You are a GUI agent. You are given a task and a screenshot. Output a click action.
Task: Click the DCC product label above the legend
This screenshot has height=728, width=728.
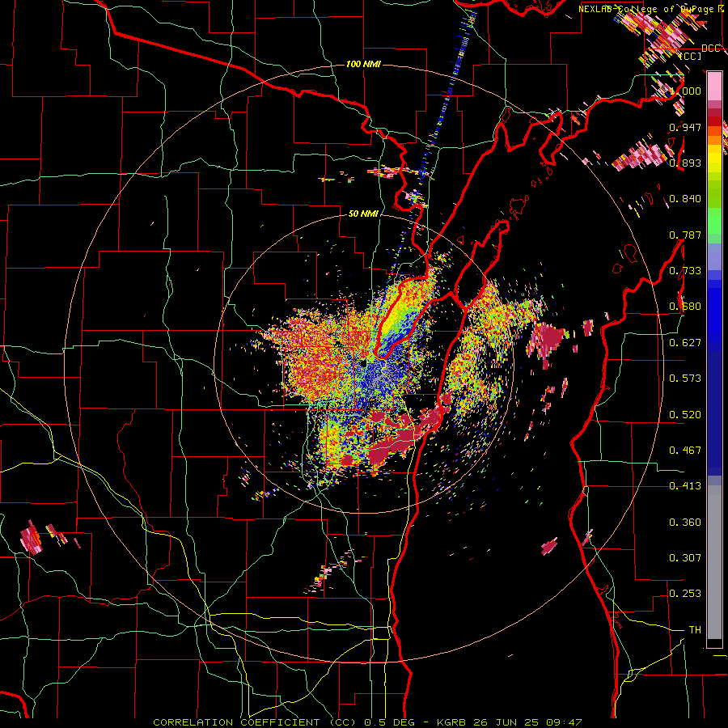coord(710,48)
